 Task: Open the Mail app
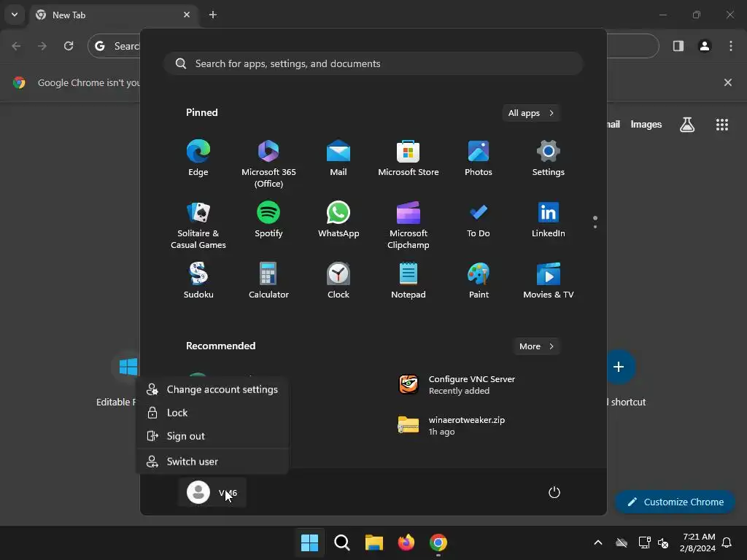pos(338,158)
